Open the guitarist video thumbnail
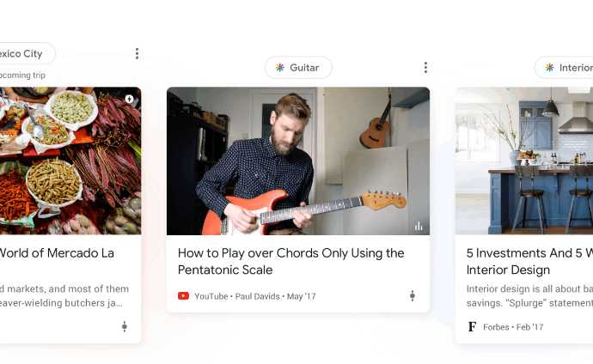The height and width of the screenshot is (364, 593). 297,161
